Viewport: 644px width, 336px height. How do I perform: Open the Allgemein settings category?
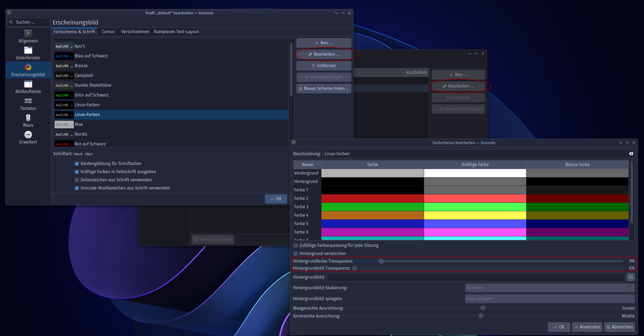tap(28, 37)
